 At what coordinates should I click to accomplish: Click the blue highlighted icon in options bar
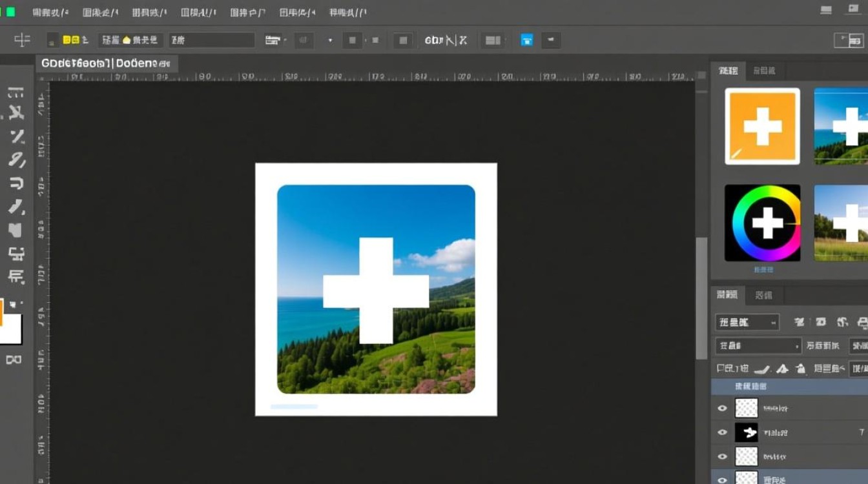(x=527, y=40)
